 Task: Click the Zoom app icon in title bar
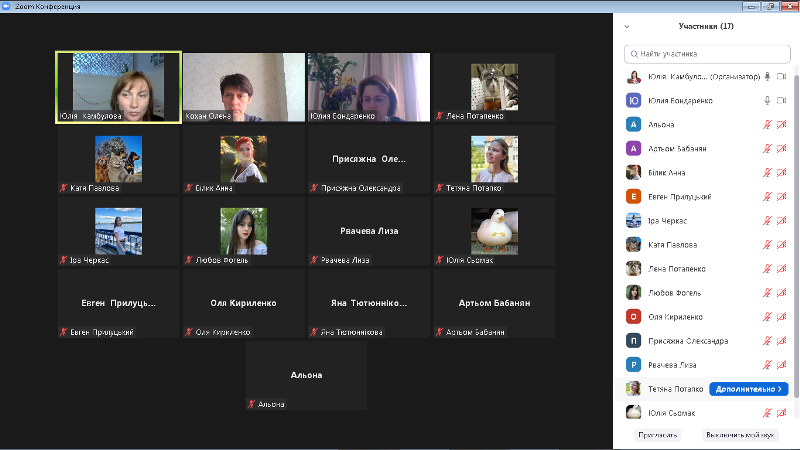coord(6,6)
